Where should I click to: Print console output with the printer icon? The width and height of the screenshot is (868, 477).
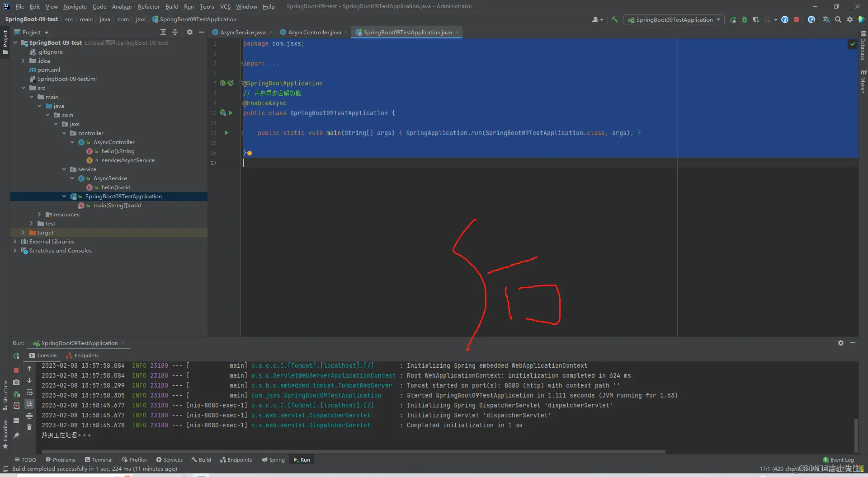pos(29,416)
